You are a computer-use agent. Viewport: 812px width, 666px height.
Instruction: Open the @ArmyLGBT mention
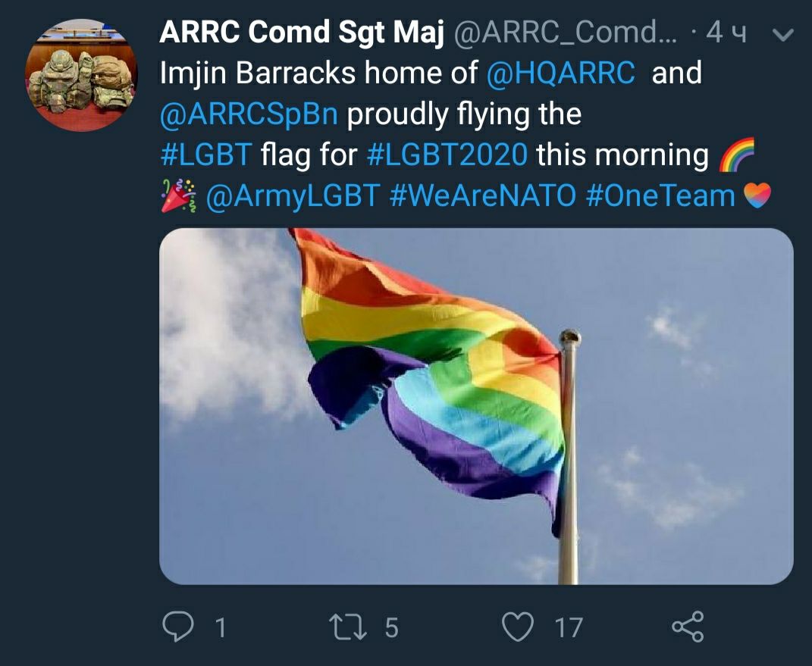click(293, 197)
